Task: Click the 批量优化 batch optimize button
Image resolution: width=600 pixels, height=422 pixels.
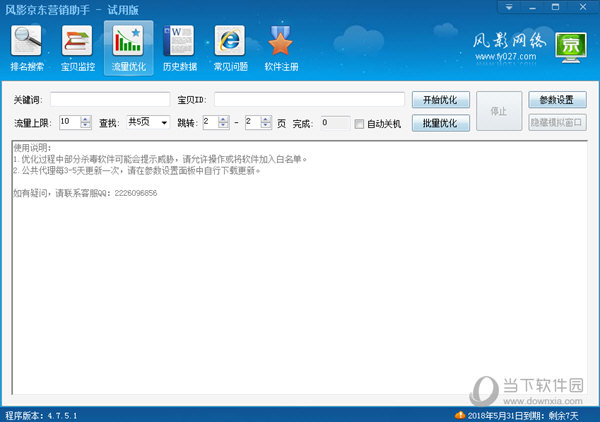Action: (x=440, y=123)
